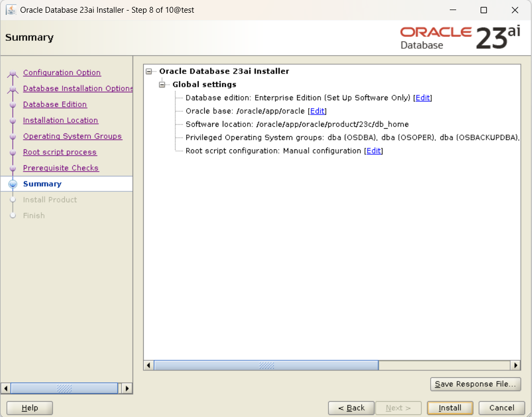Click the Prerequisite Checks step marker icon
532x417 pixels.
click(13, 168)
